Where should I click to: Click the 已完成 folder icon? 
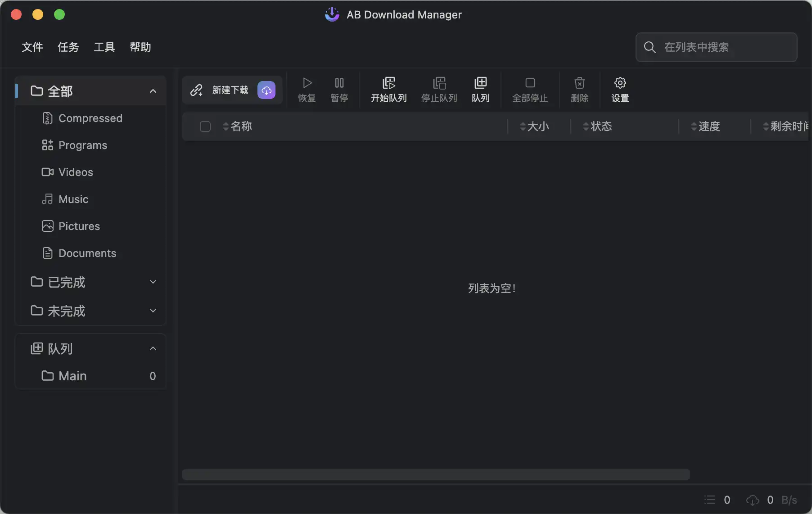click(36, 281)
